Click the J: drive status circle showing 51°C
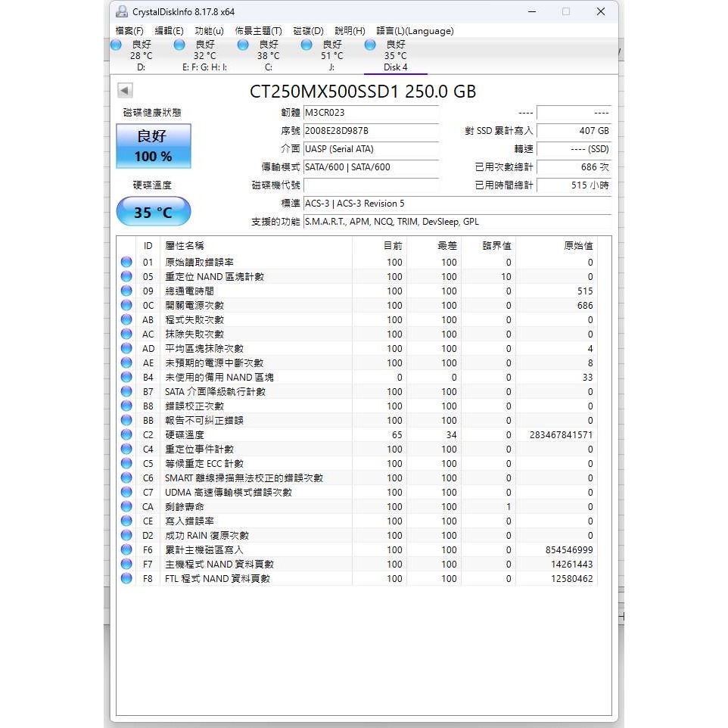This screenshot has width=728, height=728. tap(306, 45)
